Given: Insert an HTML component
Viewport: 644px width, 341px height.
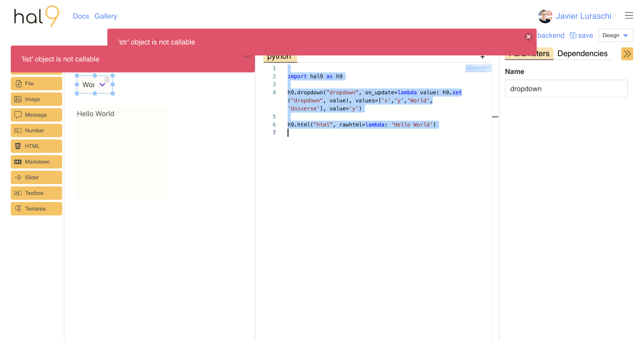Looking at the screenshot, I should point(36,146).
